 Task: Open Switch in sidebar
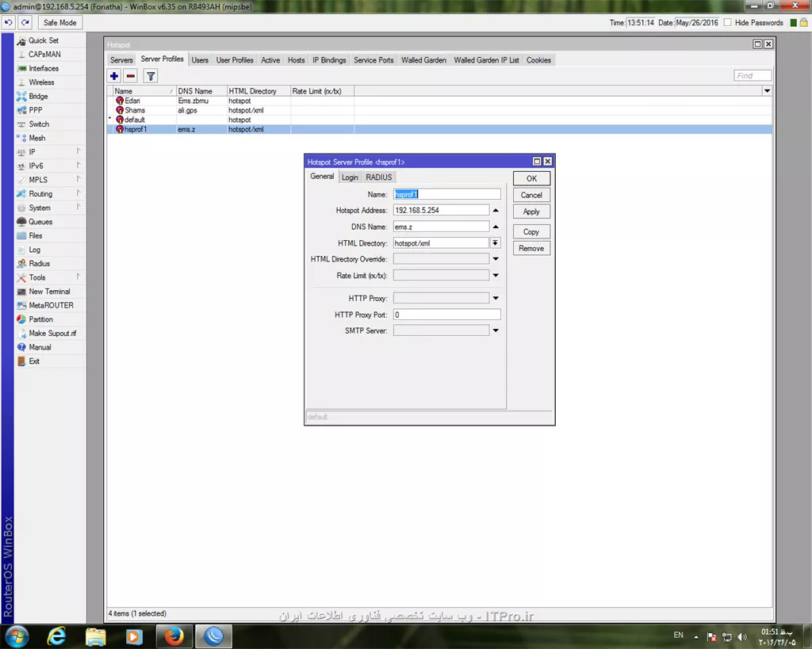tap(39, 124)
